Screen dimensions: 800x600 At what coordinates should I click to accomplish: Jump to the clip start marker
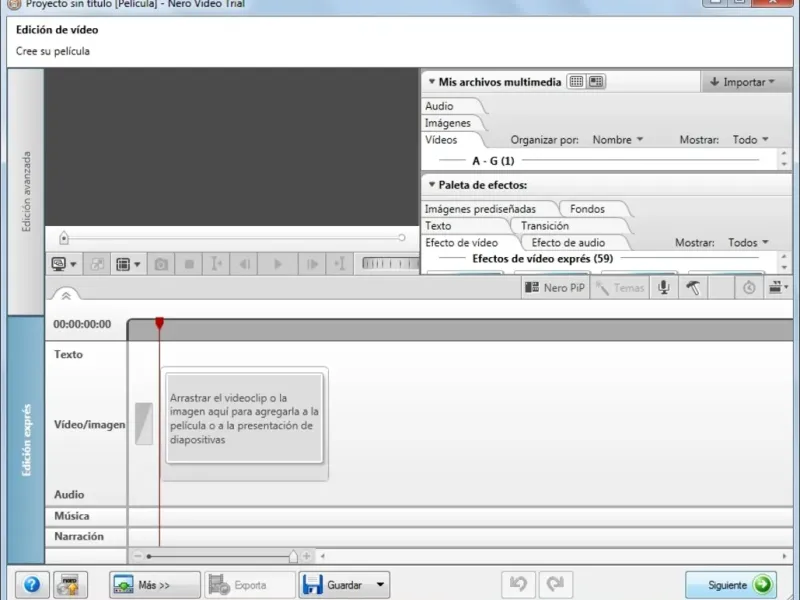click(x=216, y=264)
